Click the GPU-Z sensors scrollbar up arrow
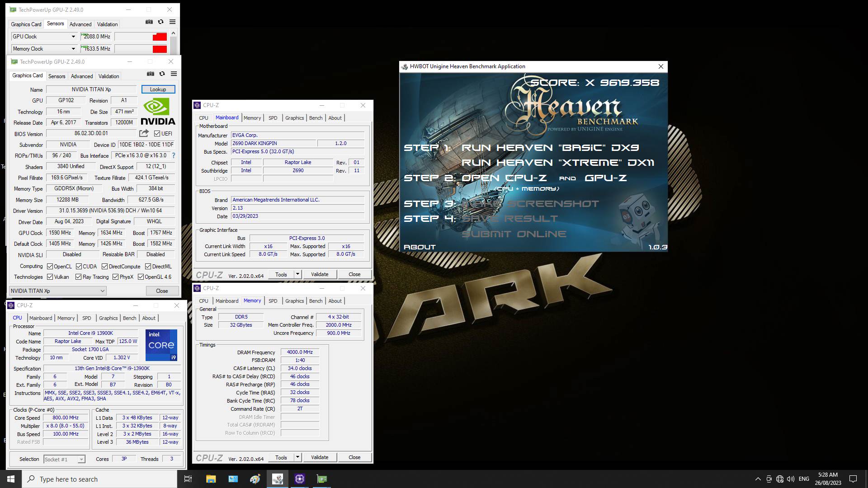The height and width of the screenshot is (488, 868). (x=173, y=33)
